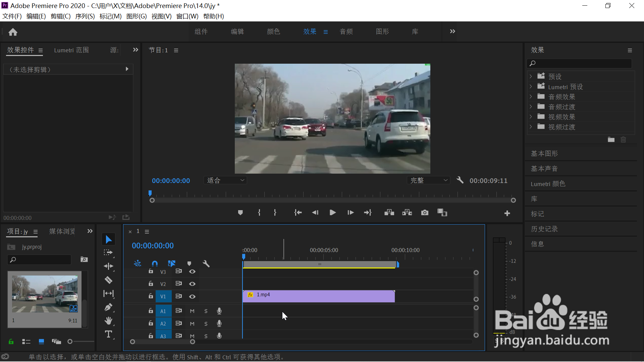
Task: Mute track A1
Action: pos(192,311)
